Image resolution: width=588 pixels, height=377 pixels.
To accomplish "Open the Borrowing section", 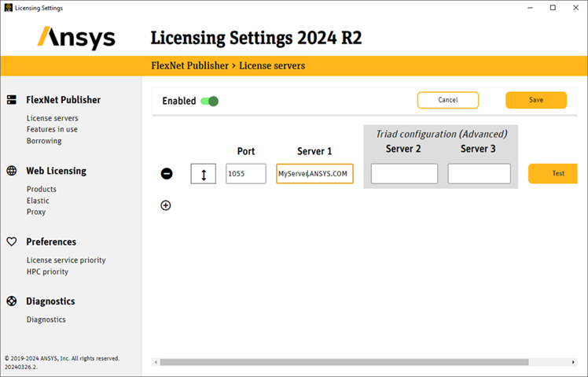I will click(x=44, y=141).
